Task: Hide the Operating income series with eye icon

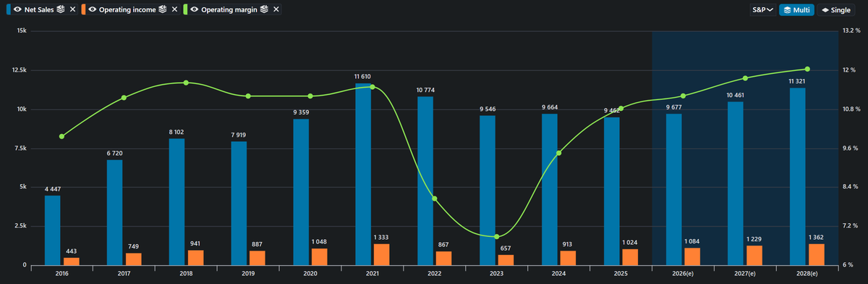Action: pos(92,10)
